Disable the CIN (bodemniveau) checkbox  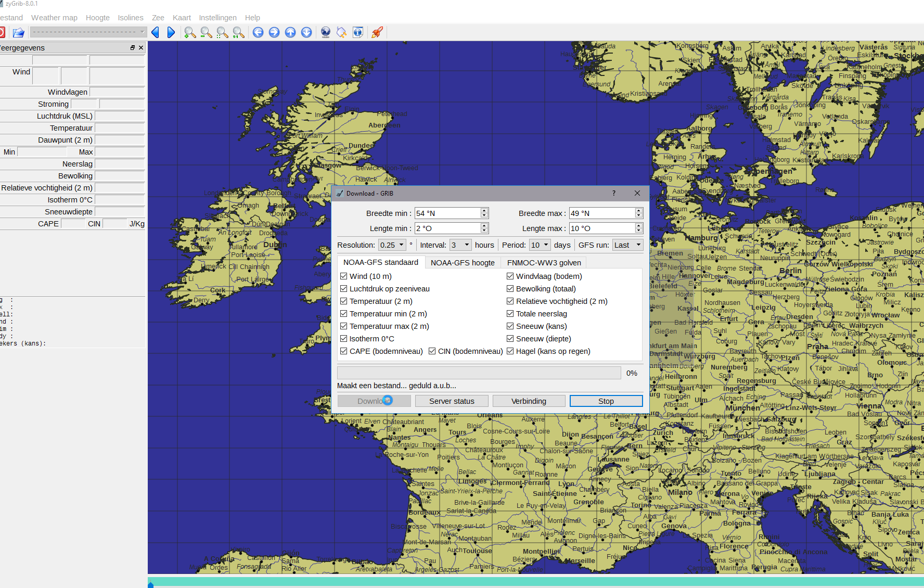[432, 351]
